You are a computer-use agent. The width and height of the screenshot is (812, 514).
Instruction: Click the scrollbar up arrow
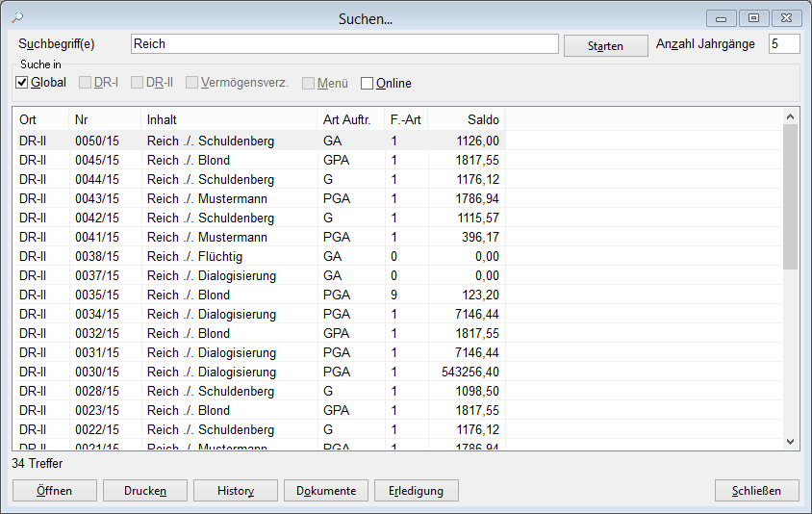(791, 116)
